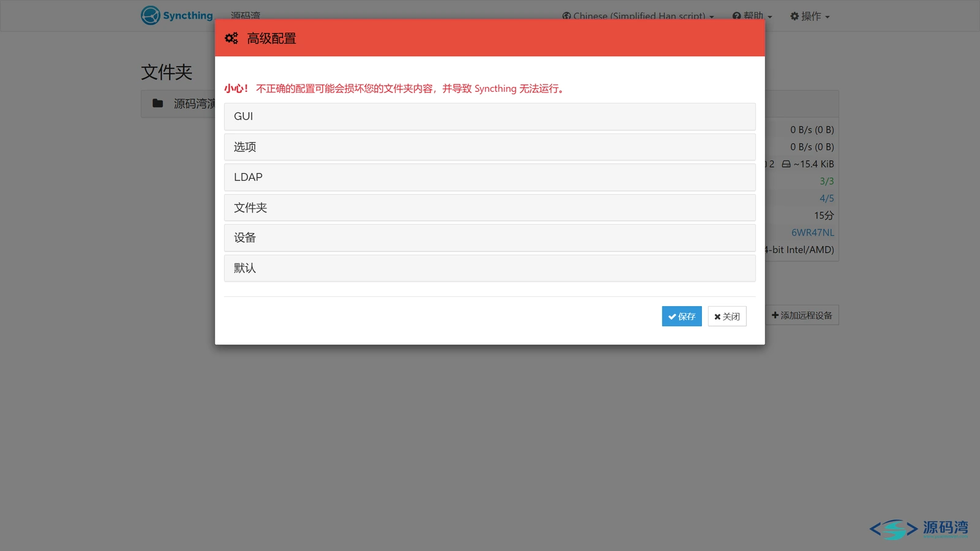Click the gears icon in dialog header

[232, 38]
